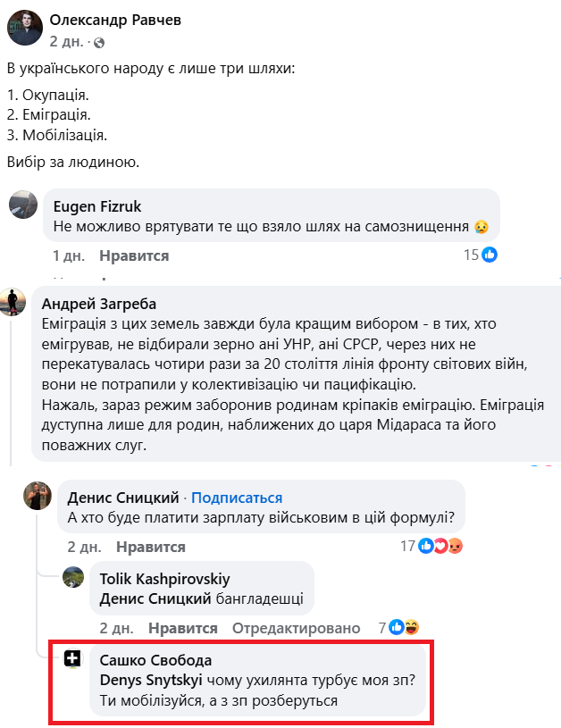Follow Денис Сницкий via Подписаться link
Screen dimensions: 561x728
(x=237, y=498)
